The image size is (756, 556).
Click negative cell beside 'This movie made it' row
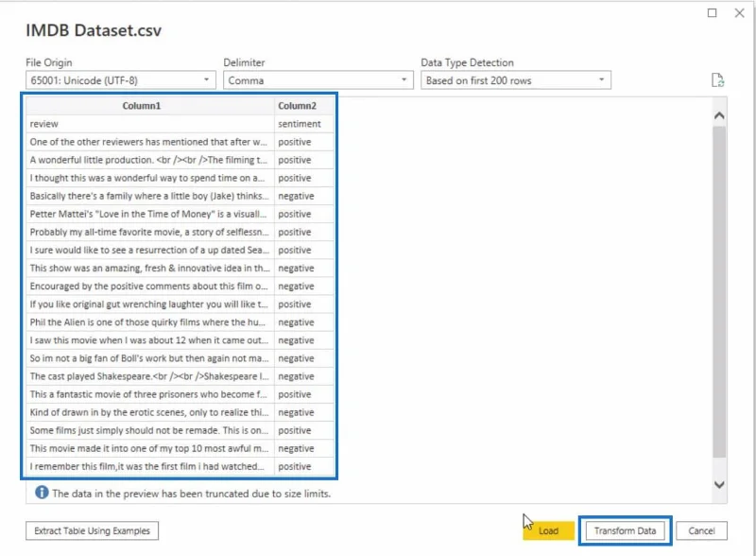pyautogui.click(x=304, y=448)
